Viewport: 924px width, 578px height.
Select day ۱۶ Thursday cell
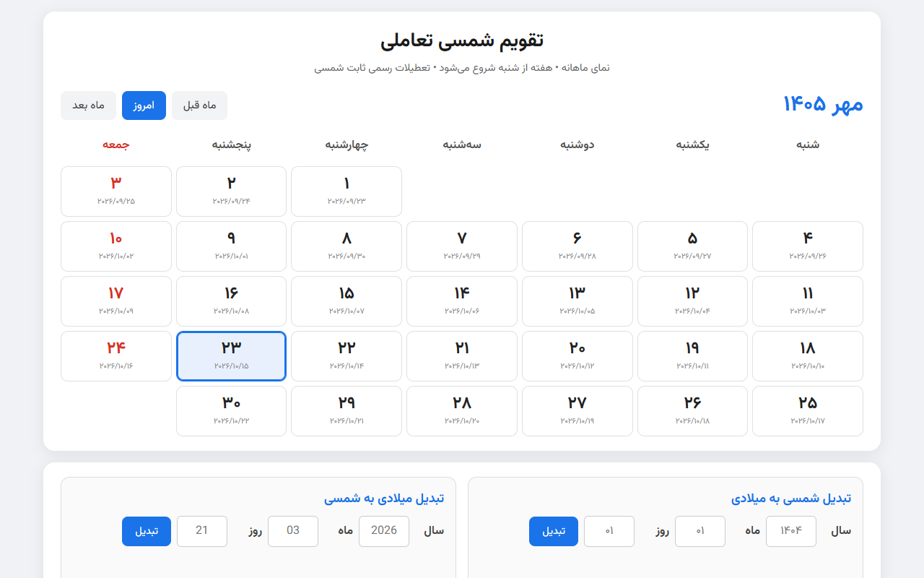click(x=231, y=301)
